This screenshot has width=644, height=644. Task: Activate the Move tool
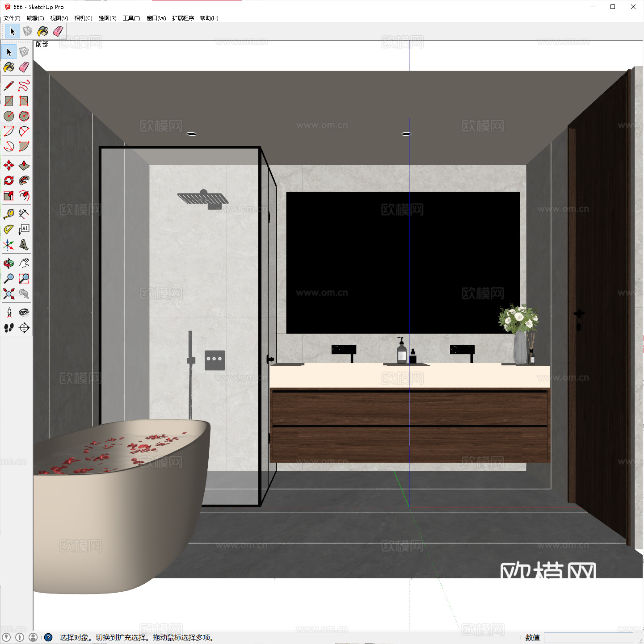[9, 165]
